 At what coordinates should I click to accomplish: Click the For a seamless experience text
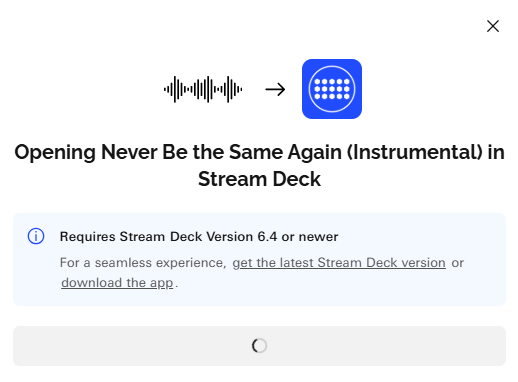(x=143, y=263)
